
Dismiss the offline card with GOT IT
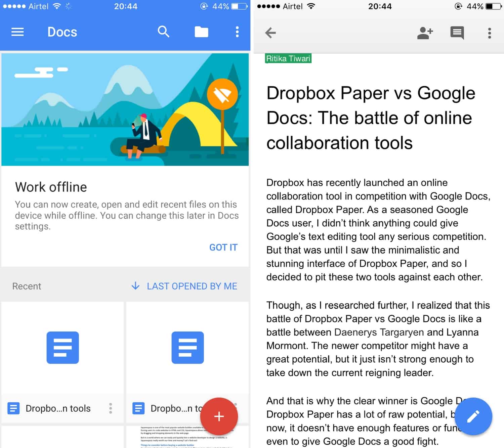223,248
